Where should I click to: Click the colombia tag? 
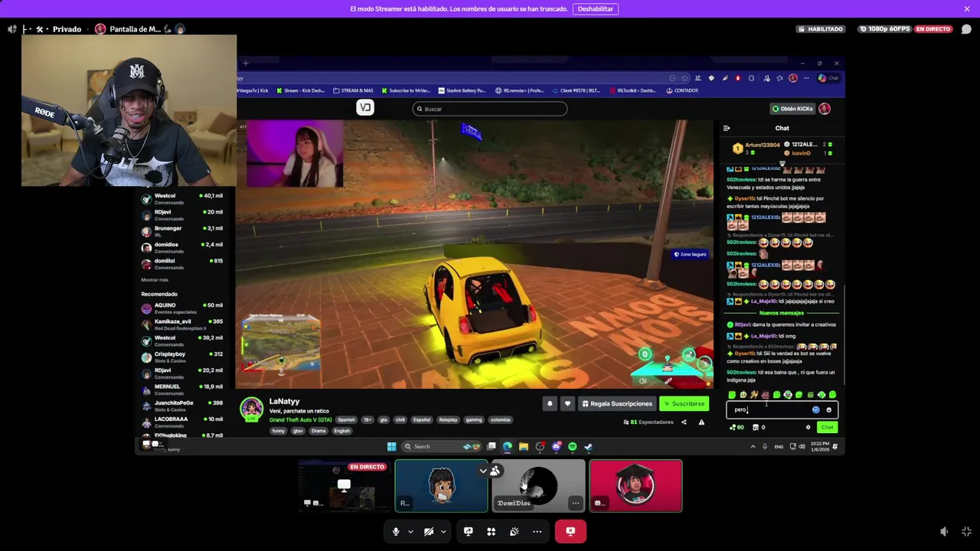point(500,420)
